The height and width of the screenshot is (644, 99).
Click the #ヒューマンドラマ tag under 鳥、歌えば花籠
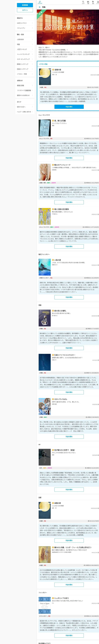point(44,138)
